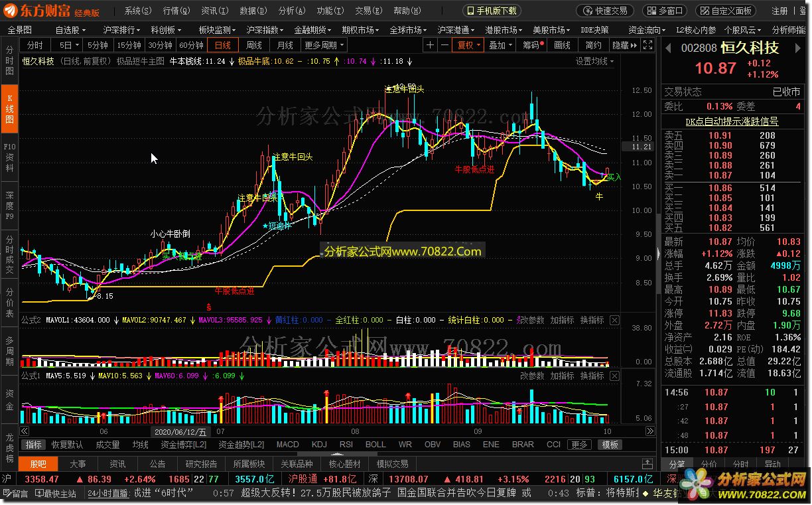Select the MACD indicator tab
This screenshot has height=505, width=812.
pos(287,445)
